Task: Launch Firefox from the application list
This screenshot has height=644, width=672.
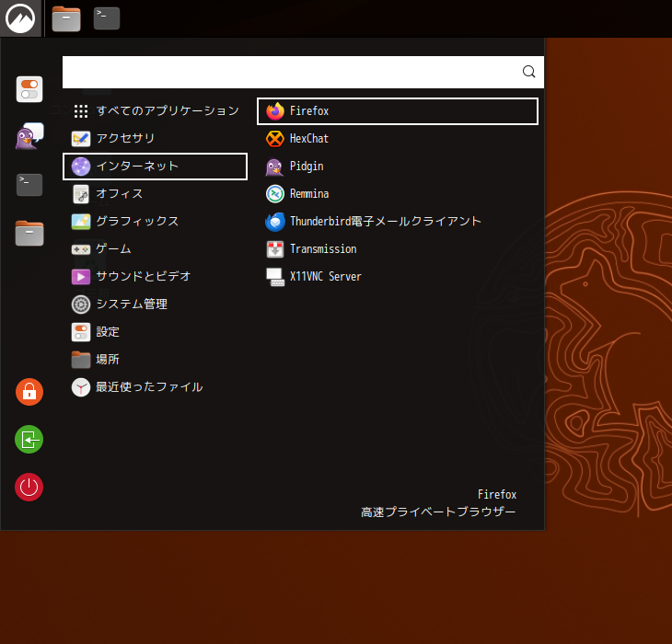Action: coord(398,111)
